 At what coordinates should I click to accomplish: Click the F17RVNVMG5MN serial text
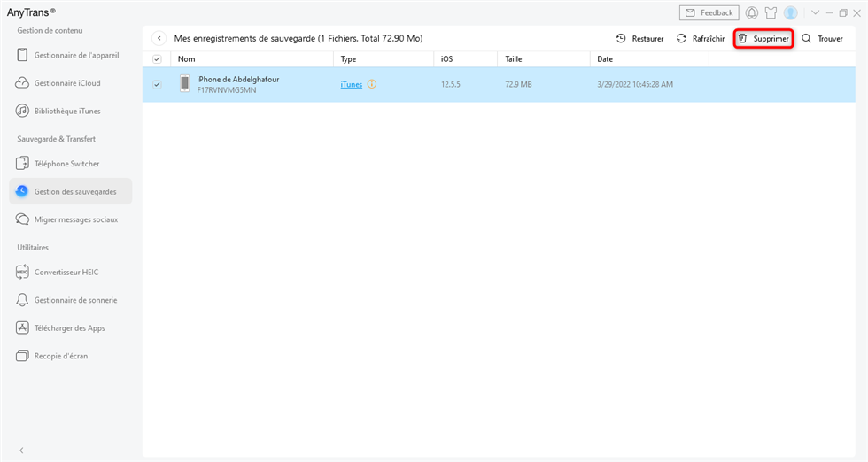(227, 90)
